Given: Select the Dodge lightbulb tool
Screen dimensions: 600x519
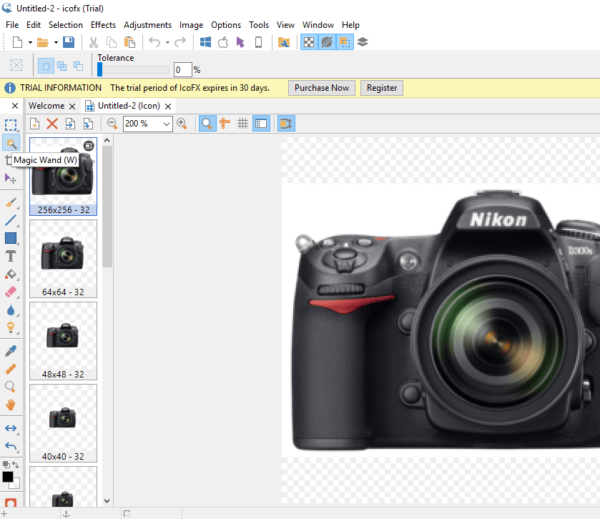Looking at the screenshot, I should click(11, 328).
